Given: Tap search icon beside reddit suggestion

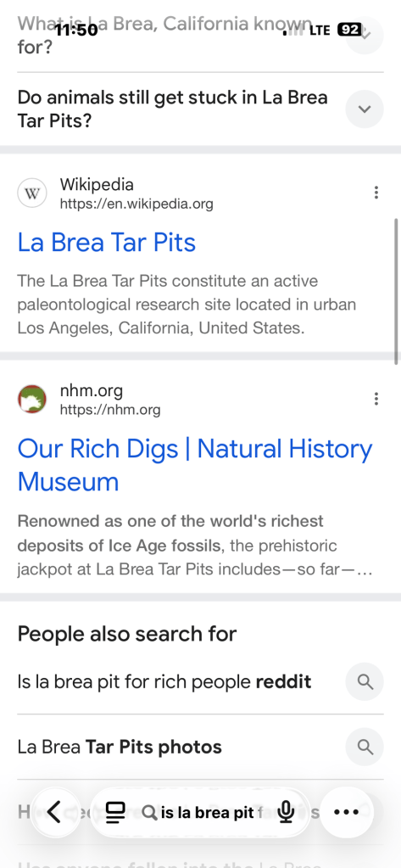Looking at the screenshot, I should (x=365, y=681).
